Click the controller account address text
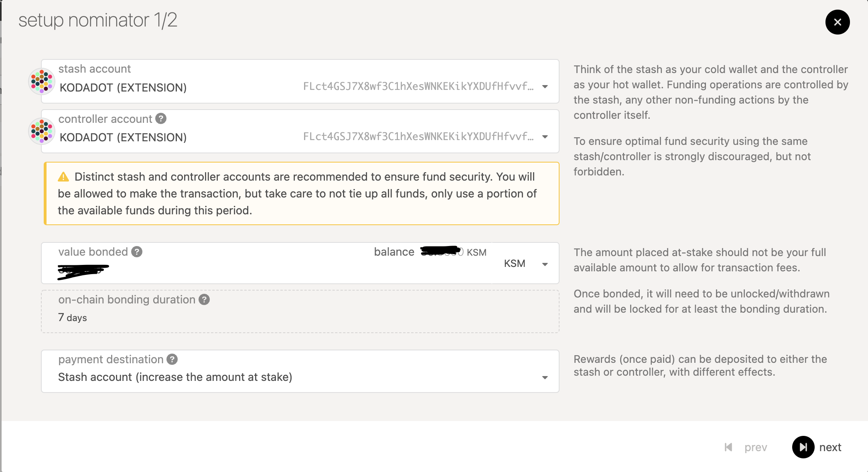This screenshot has height=472, width=868. coord(418,137)
